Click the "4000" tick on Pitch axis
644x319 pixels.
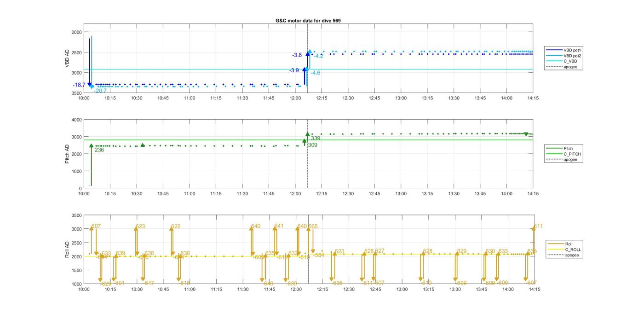(x=76, y=120)
